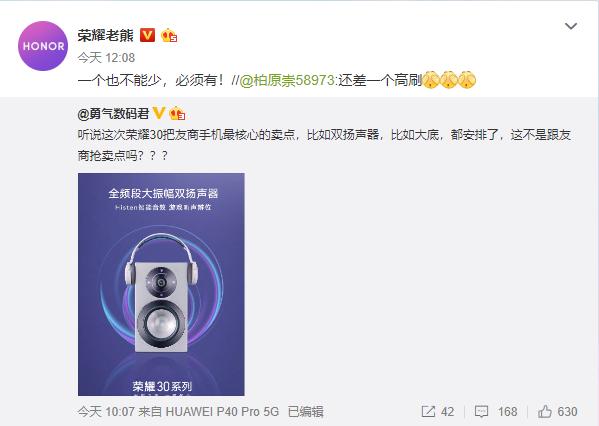
Task: Click the yellow V badge beside 勇气数码君
Action: point(159,113)
